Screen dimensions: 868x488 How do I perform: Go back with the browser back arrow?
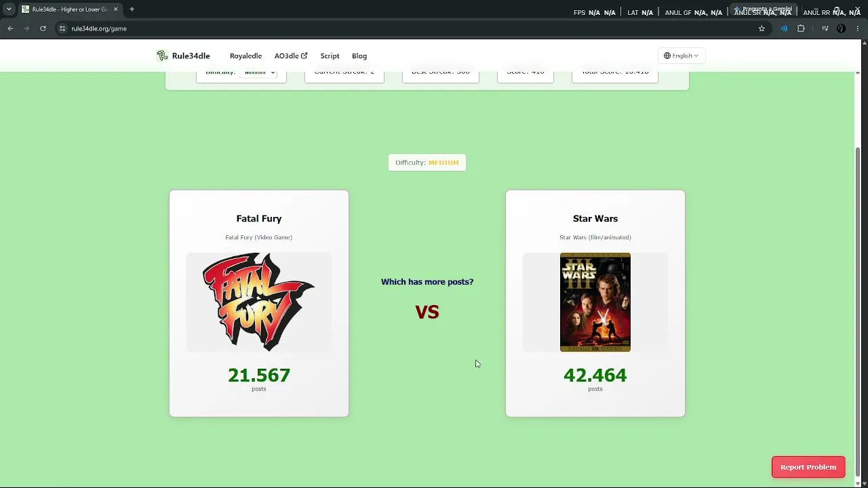[10, 28]
